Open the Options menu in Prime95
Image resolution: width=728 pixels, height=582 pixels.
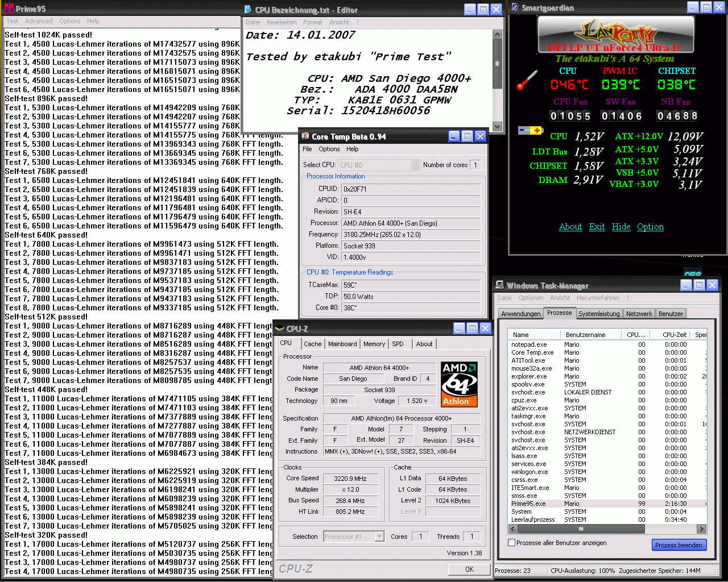coord(70,21)
